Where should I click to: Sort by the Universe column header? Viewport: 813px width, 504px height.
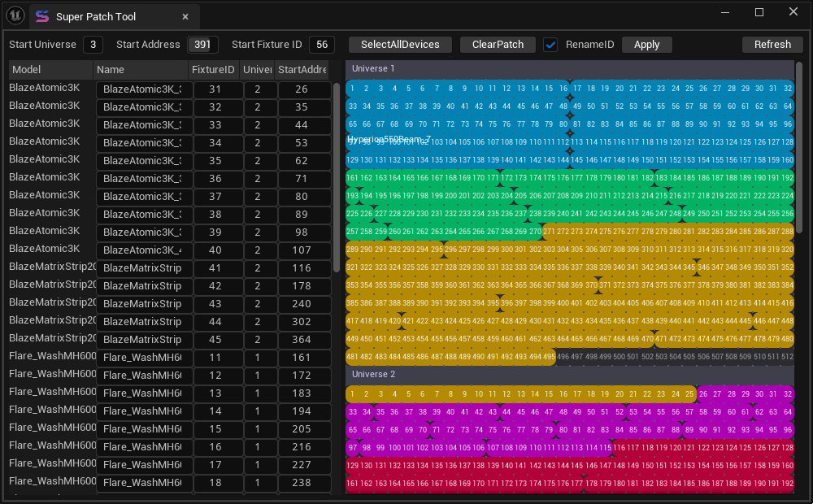click(257, 69)
